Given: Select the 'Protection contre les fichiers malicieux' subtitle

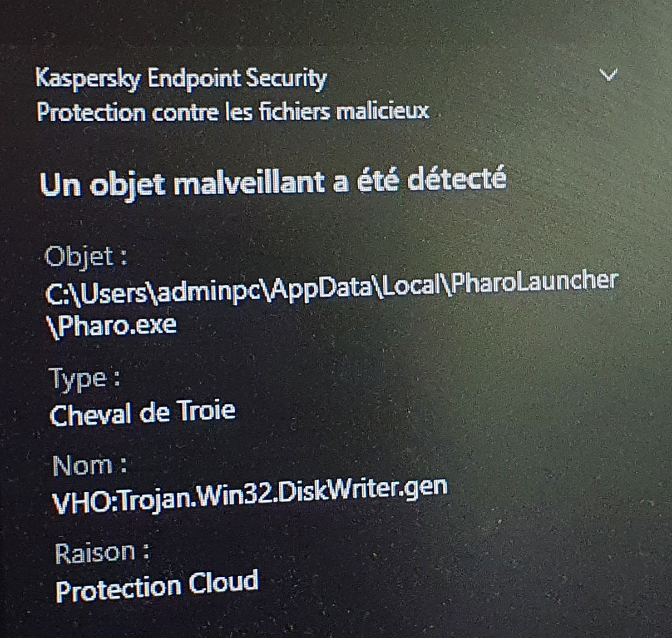Looking at the screenshot, I should pyautogui.click(x=233, y=112).
